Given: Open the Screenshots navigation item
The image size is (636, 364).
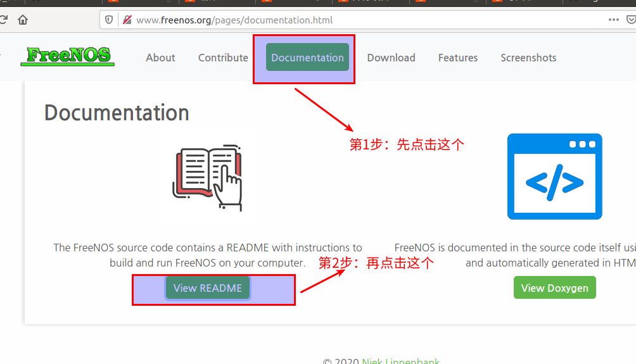Looking at the screenshot, I should pyautogui.click(x=528, y=58).
